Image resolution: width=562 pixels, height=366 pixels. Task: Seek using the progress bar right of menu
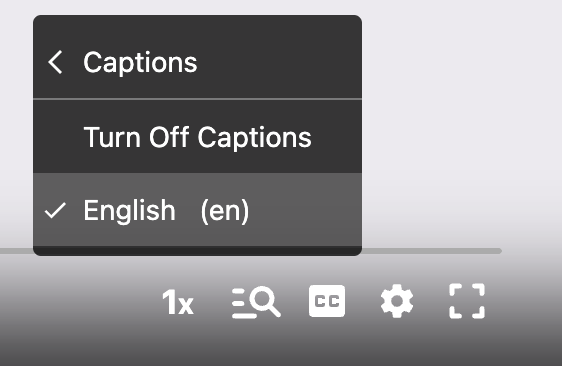[x=432, y=251]
